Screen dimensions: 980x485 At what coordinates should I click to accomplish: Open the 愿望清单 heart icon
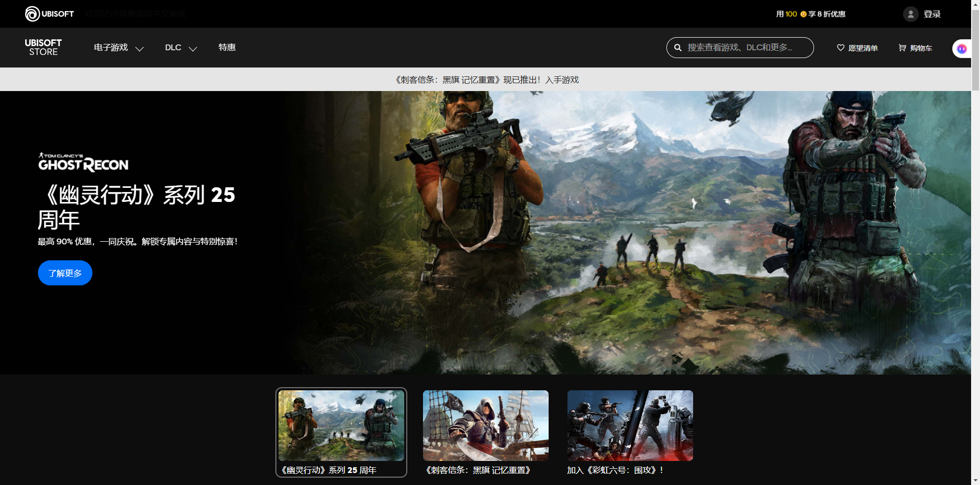click(x=841, y=48)
